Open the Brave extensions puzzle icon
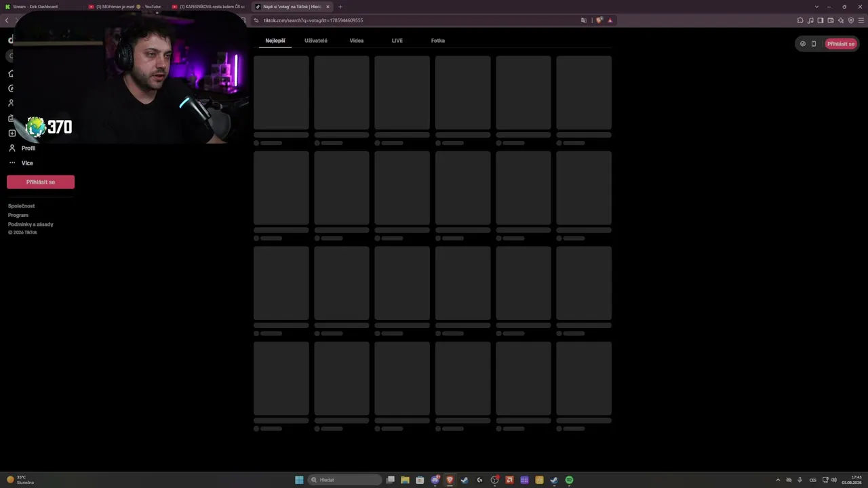The height and width of the screenshot is (488, 868). click(x=800, y=20)
